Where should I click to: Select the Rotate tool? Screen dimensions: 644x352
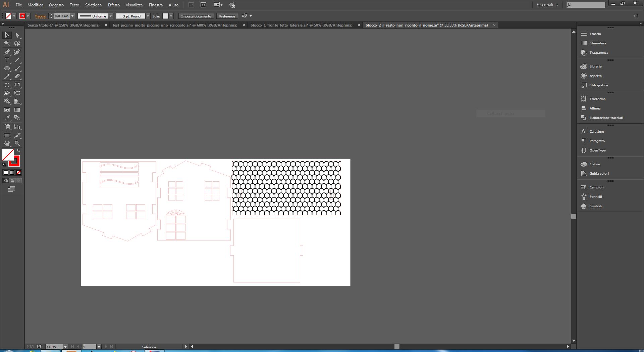pyautogui.click(x=7, y=85)
